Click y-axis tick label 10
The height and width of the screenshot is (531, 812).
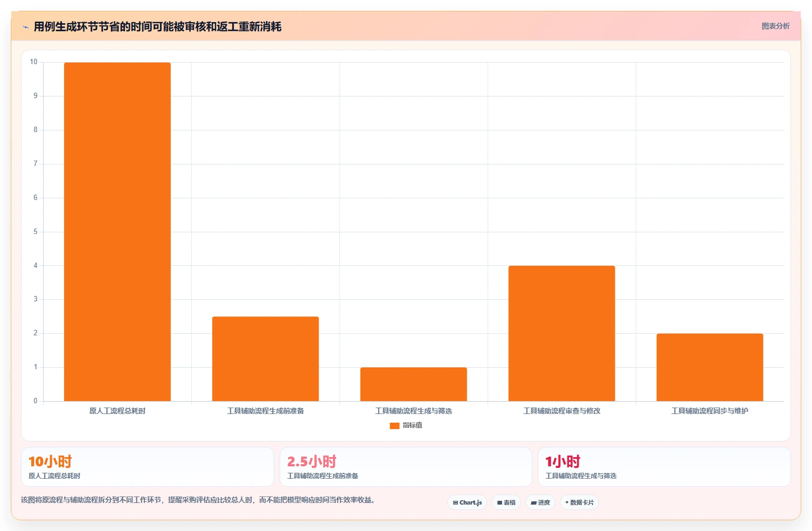point(34,62)
